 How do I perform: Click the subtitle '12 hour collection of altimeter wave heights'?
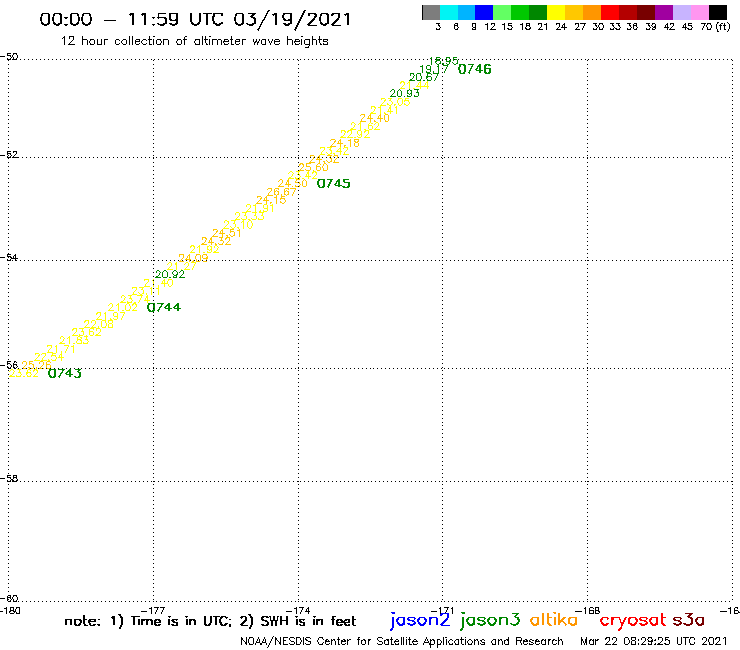coord(194,42)
